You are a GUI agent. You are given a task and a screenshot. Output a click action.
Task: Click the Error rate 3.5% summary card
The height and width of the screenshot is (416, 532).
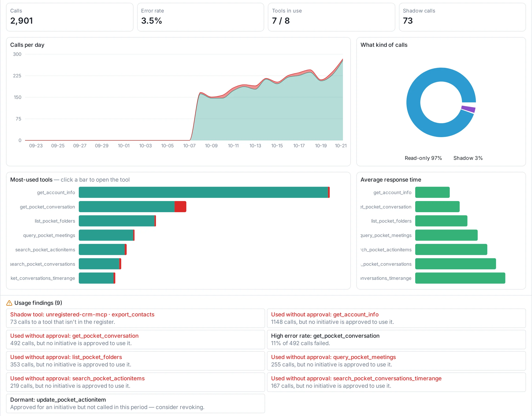(200, 17)
